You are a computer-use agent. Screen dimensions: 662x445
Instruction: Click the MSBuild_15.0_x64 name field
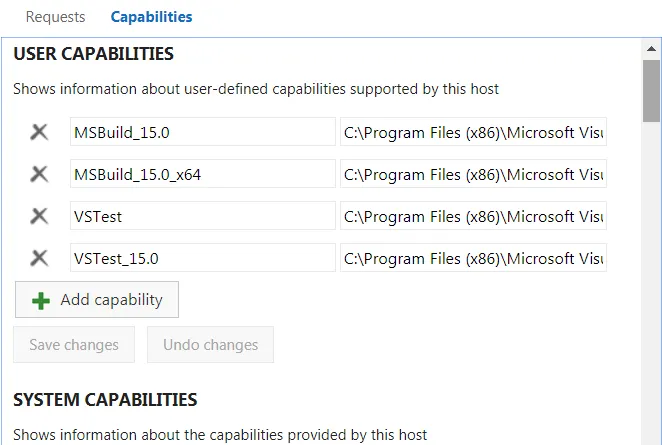[202, 174]
